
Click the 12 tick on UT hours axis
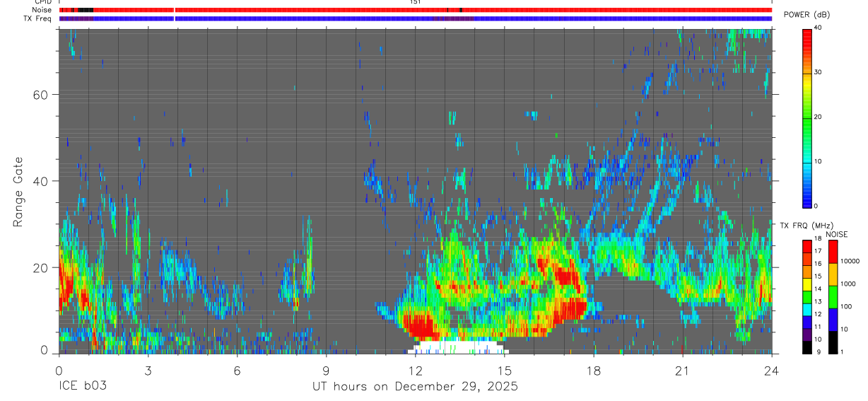coord(415,371)
